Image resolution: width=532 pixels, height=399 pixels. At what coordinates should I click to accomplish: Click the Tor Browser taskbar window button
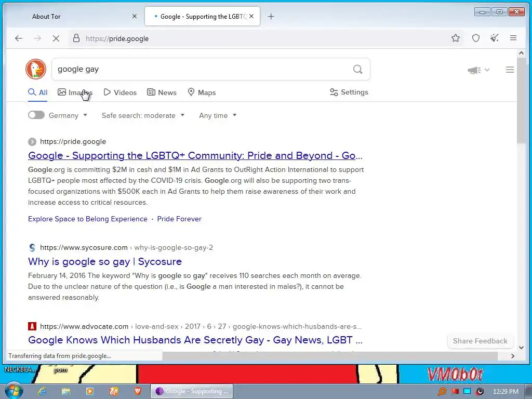pos(192,391)
